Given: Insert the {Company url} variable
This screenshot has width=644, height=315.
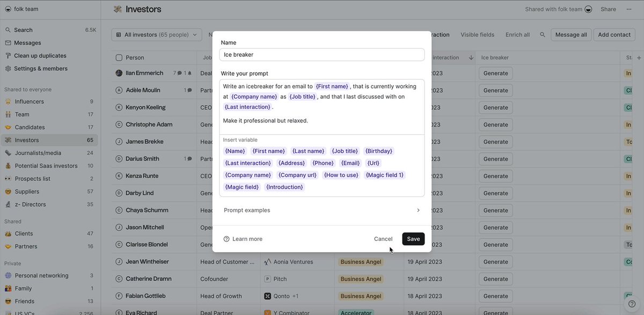Looking at the screenshot, I should coord(297,175).
